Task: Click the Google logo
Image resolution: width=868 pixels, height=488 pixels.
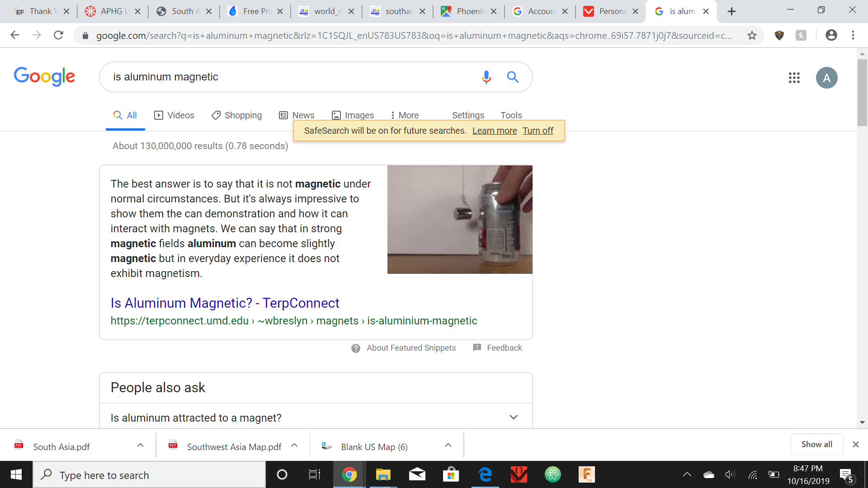Action: [44, 77]
